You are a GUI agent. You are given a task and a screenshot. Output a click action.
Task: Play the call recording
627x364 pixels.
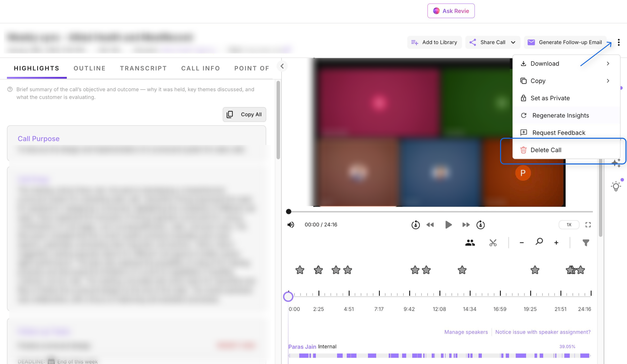click(448, 225)
